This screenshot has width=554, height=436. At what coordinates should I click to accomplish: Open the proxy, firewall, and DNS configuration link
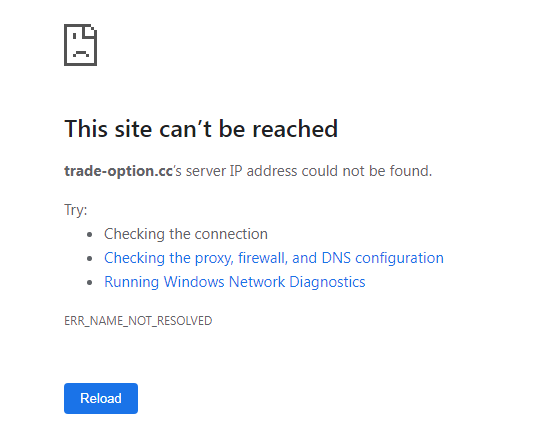point(274,258)
